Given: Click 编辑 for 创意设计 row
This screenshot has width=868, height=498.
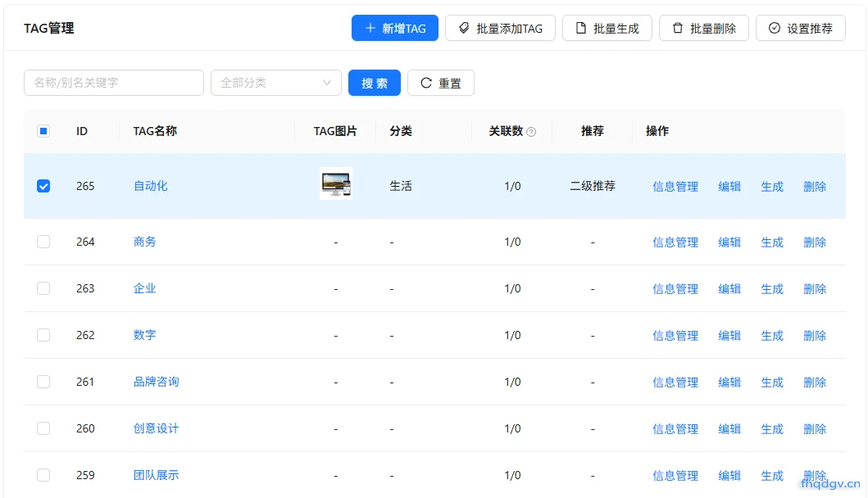Looking at the screenshot, I should pos(729,429).
